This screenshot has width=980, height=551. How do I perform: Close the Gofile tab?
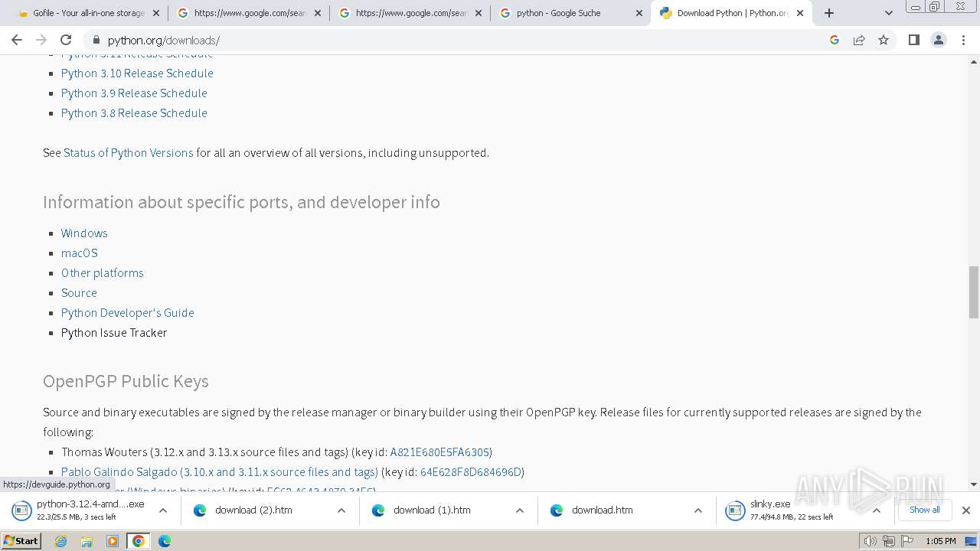156,13
